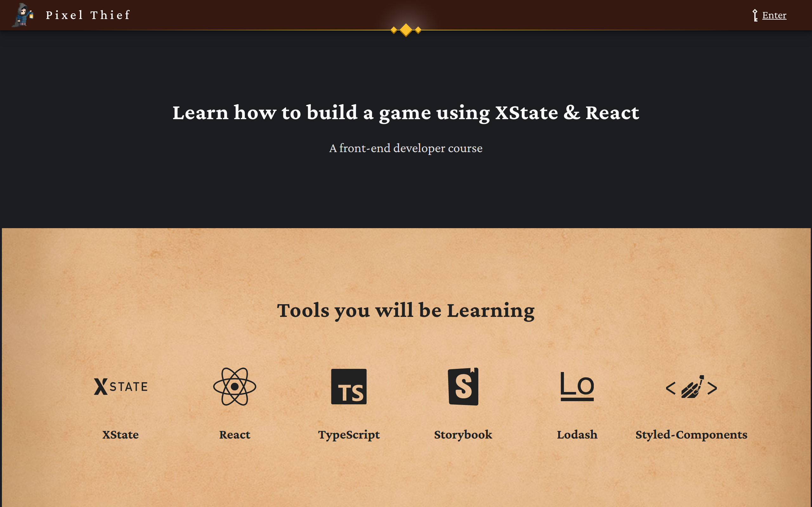Click the TypeScript TS icon
The width and height of the screenshot is (812, 507).
coord(349,387)
